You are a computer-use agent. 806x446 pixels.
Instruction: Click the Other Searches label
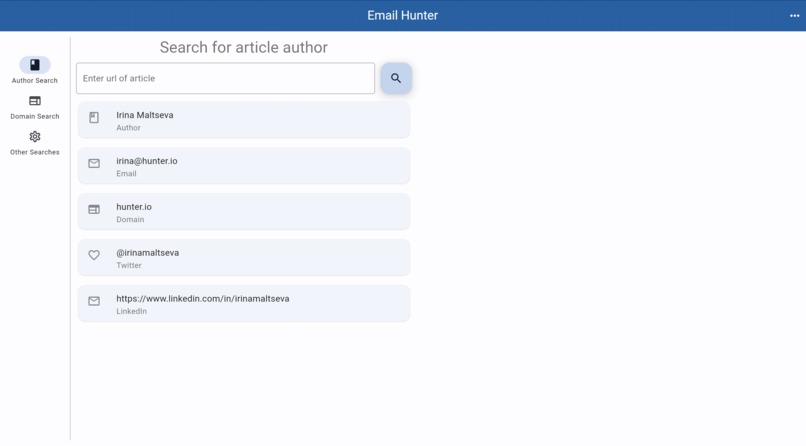pyautogui.click(x=35, y=152)
